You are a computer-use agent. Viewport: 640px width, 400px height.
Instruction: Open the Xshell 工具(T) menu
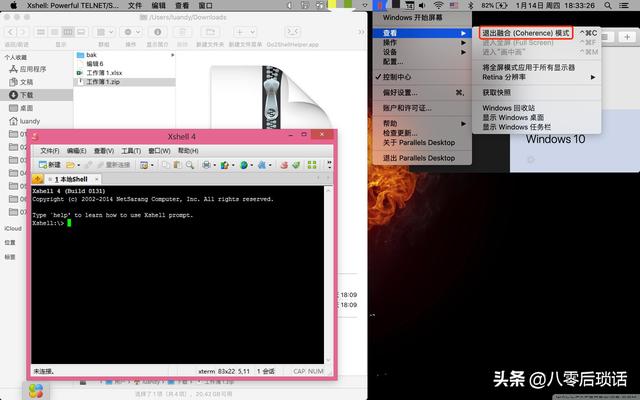coord(131,151)
